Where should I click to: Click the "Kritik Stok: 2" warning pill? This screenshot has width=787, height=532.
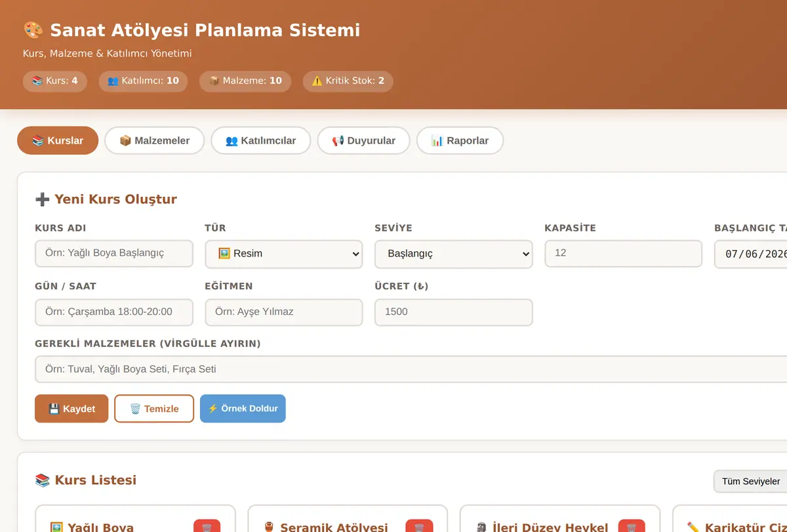point(348,81)
